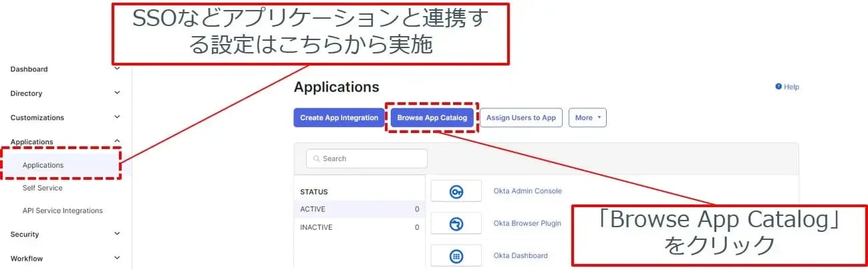Click the Okta Browser Plugin app icon
868x276 pixels.
pyautogui.click(x=456, y=223)
